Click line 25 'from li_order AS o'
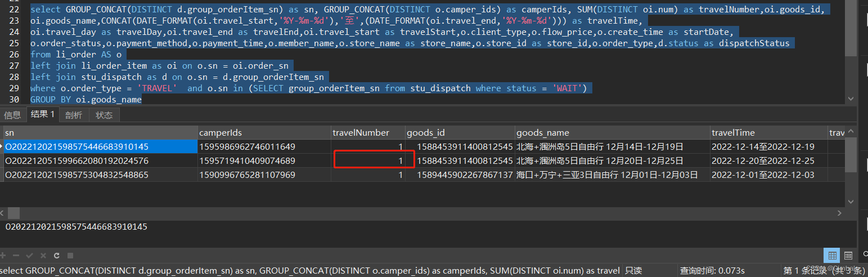The height and width of the screenshot is (277, 868). 76,55
